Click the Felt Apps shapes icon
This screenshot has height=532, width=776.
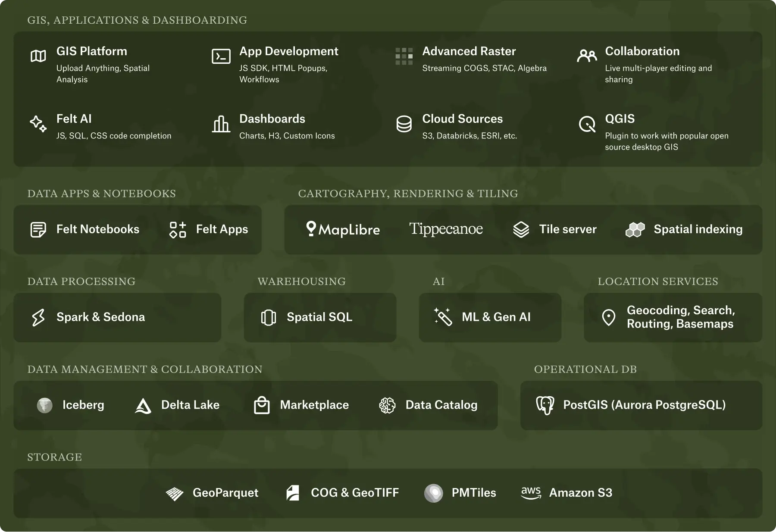click(x=178, y=230)
